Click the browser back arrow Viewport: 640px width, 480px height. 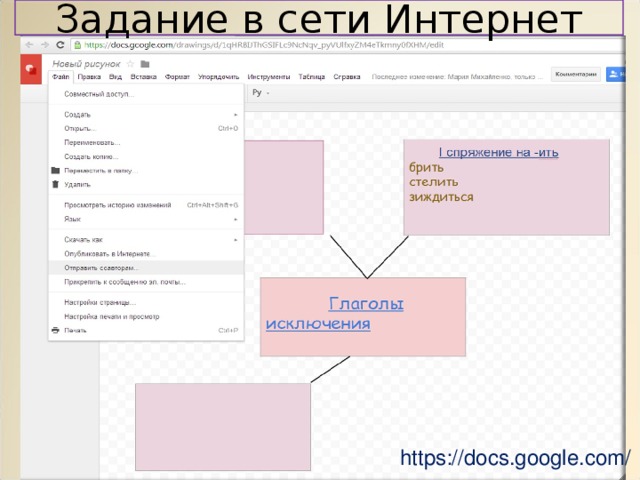pos(29,44)
